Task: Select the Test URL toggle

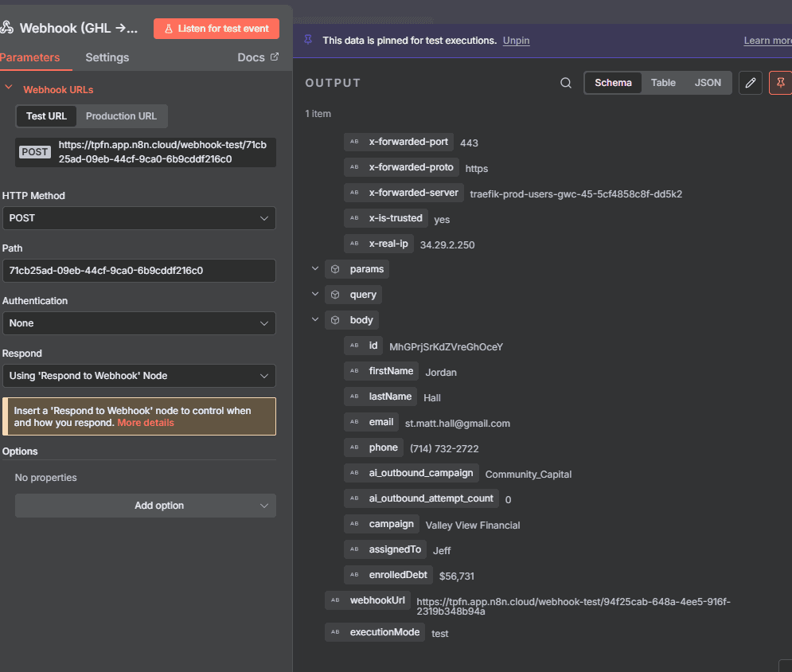Action: tap(46, 116)
